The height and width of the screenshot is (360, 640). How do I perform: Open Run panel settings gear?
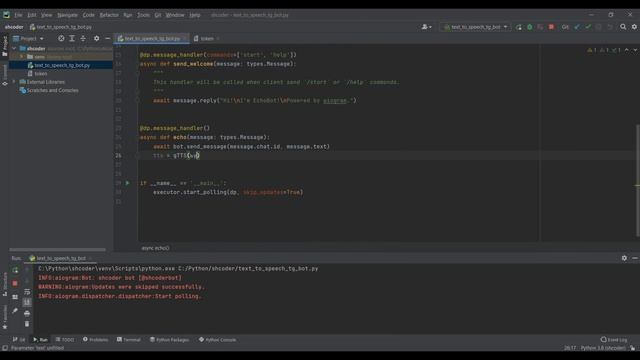(624, 258)
